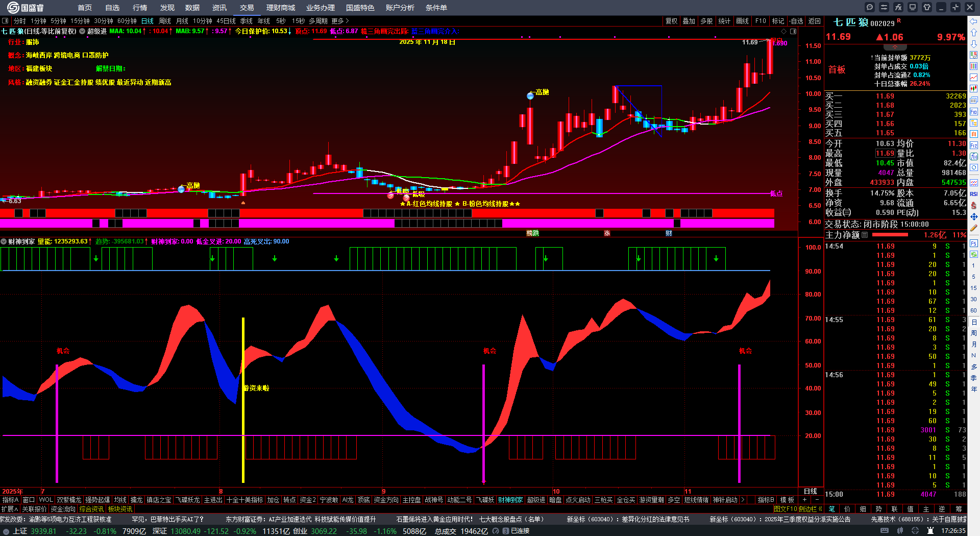Click the 9 month marker on timeline
980x536 pixels.
pyautogui.click(x=384, y=492)
